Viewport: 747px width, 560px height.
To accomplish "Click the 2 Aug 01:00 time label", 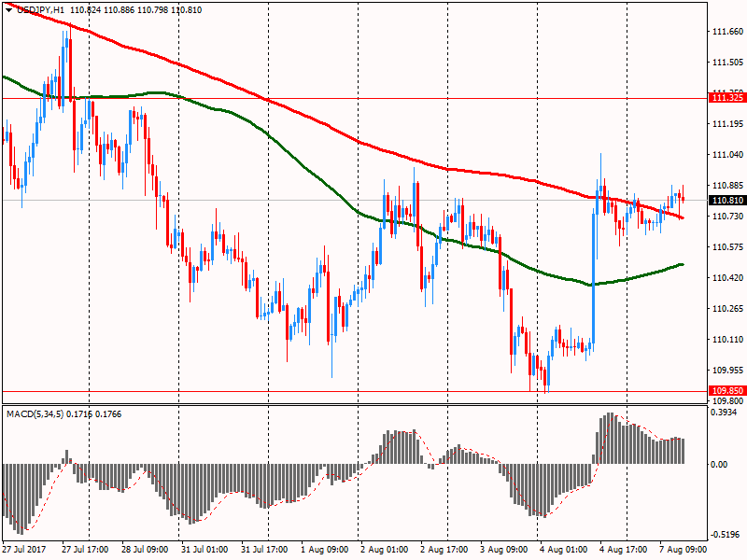I will click(x=384, y=550).
